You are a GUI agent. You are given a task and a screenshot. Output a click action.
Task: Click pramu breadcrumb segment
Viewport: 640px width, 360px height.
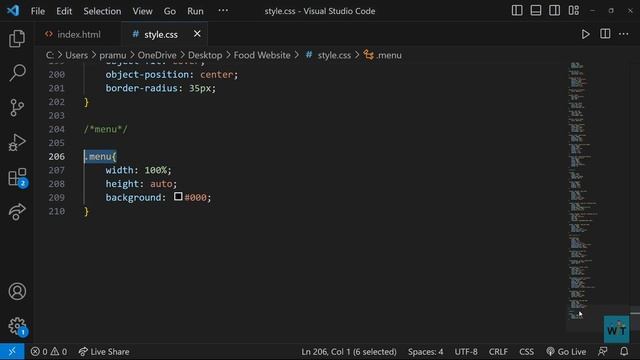coord(113,55)
